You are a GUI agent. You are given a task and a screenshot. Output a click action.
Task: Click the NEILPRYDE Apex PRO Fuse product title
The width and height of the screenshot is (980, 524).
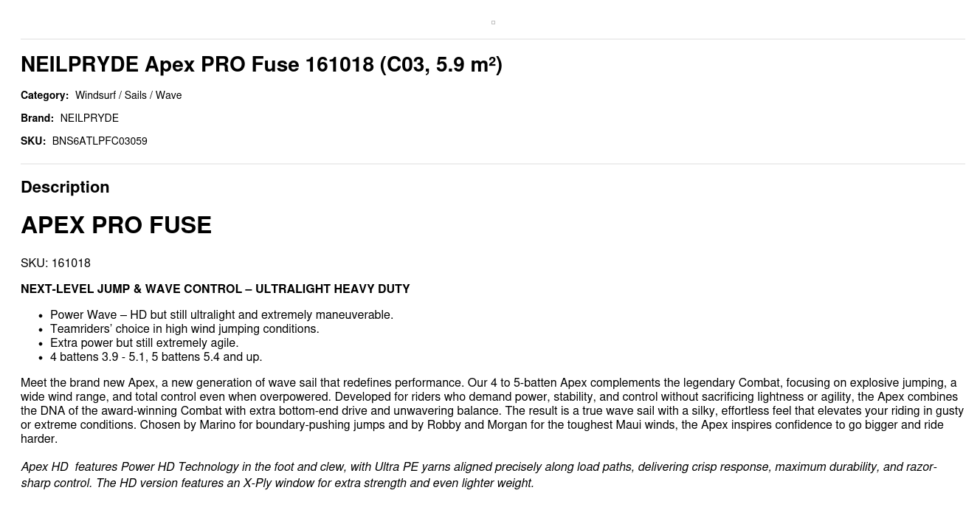261,65
